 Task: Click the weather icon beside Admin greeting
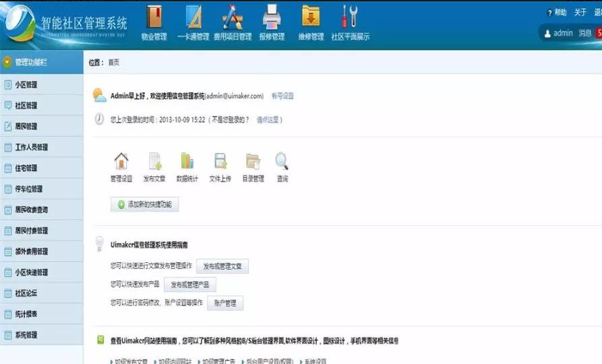click(x=100, y=95)
